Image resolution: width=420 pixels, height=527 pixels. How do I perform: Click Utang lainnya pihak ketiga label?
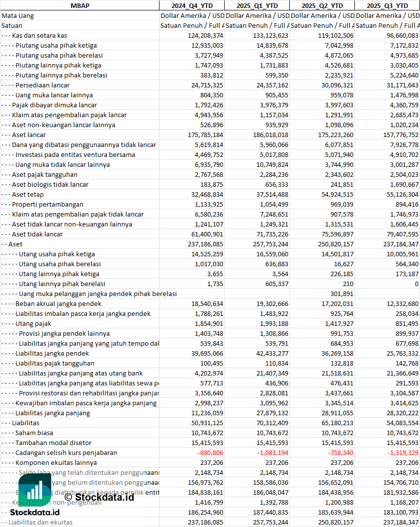tap(59, 274)
